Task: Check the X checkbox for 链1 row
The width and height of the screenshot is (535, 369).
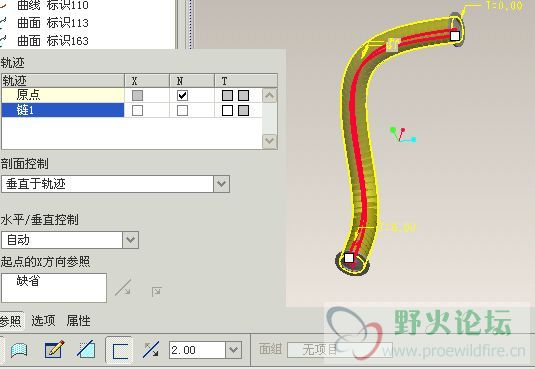Action: (137, 110)
